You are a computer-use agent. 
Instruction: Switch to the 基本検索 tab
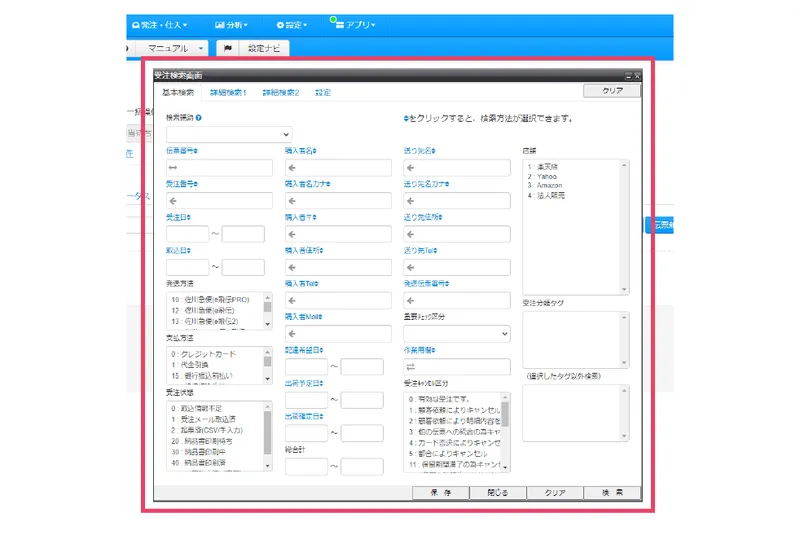(x=178, y=92)
